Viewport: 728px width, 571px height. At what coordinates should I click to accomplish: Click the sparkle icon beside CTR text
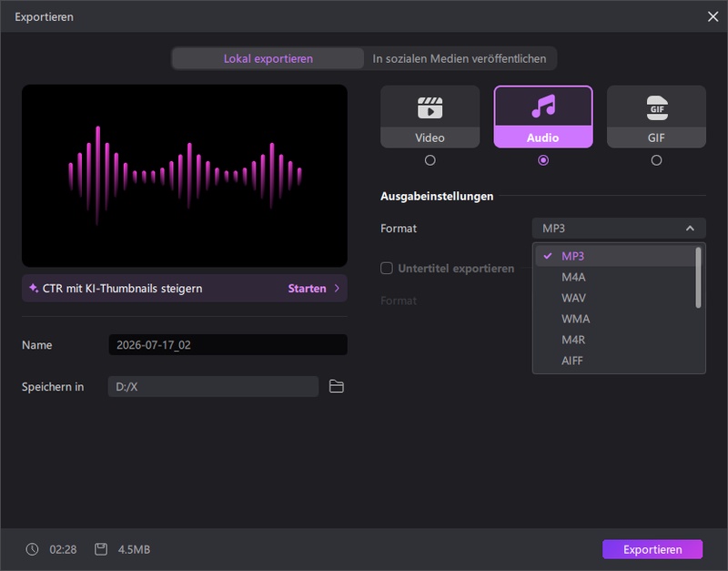pyautogui.click(x=34, y=288)
